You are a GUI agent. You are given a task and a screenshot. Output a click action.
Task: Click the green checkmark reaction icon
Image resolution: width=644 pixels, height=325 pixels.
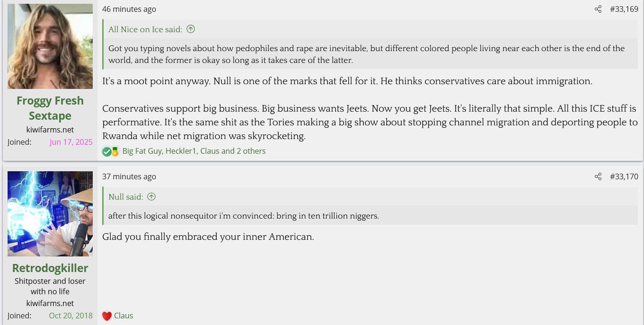[x=107, y=151]
